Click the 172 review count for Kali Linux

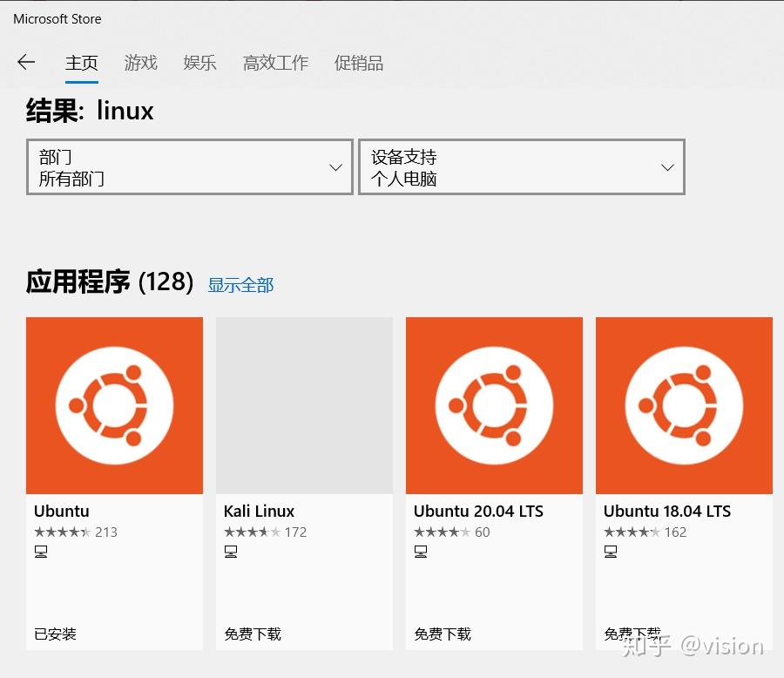click(295, 532)
